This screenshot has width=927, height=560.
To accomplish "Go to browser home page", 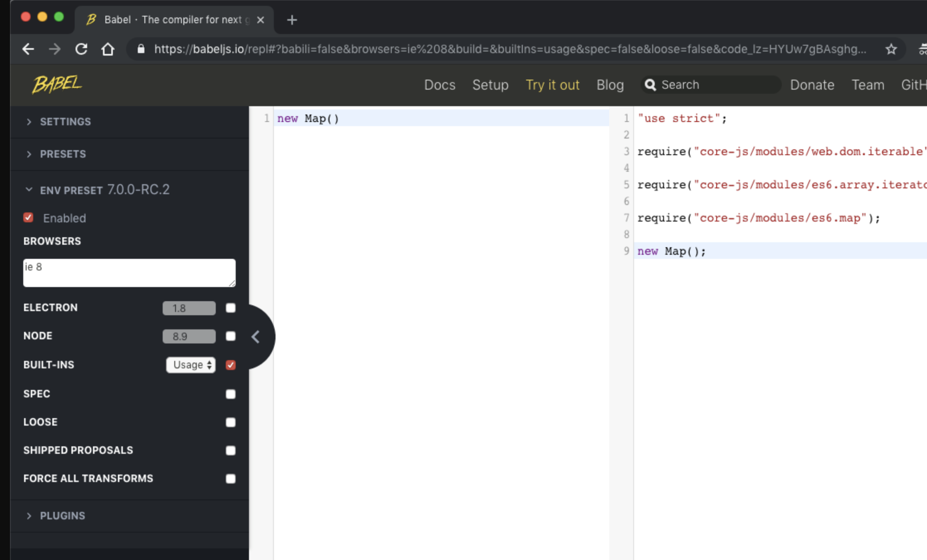I will tap(108, 49).
